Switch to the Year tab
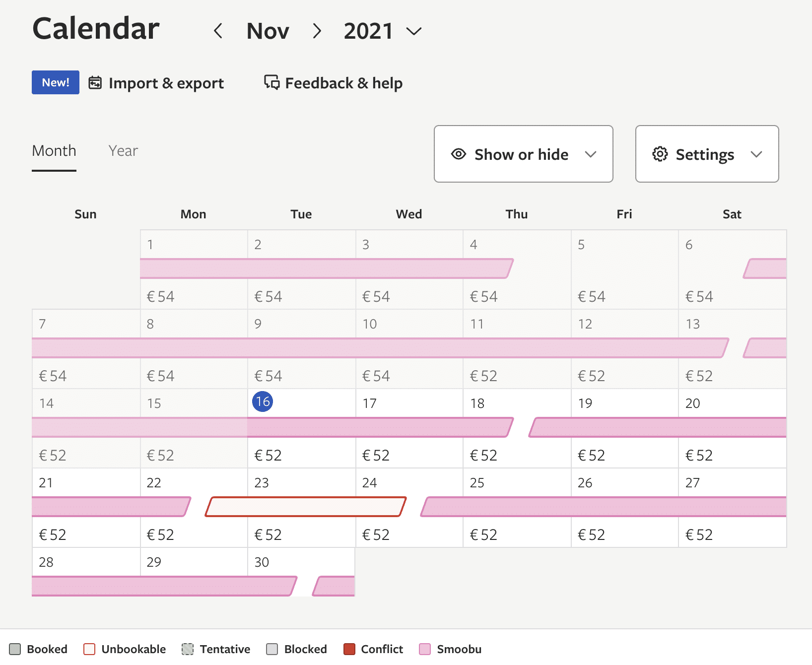The width and height of the screenshot is (812, 665). tap(123, 151)
